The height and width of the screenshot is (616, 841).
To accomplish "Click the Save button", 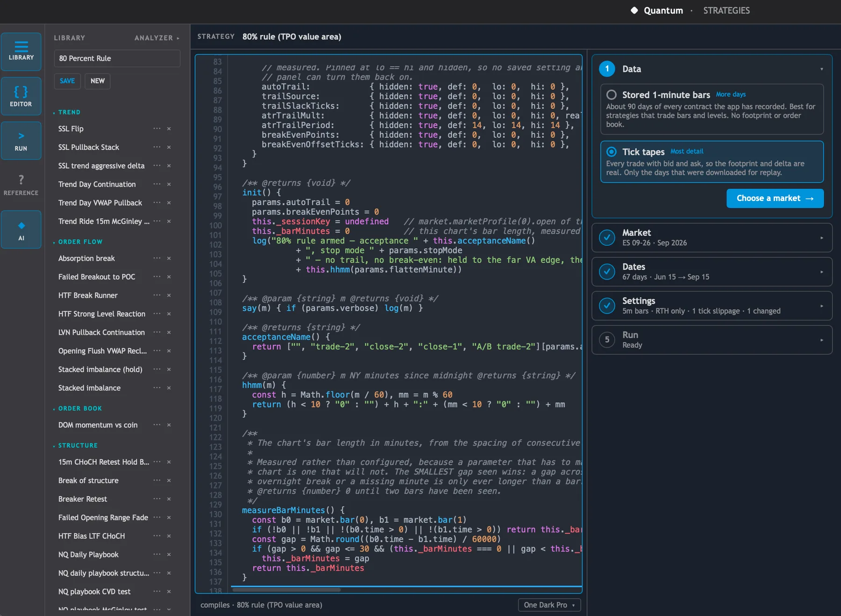I will (x=67, y=81).
